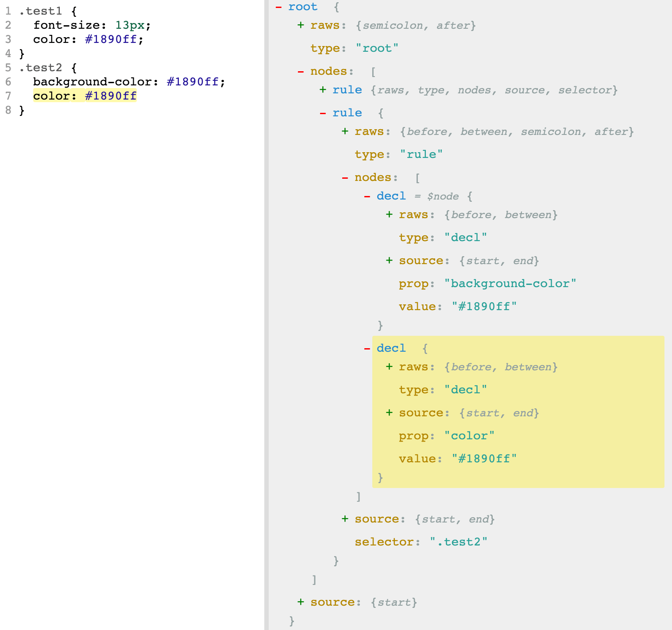
Task: Click the "background-color" prop value
Action: (510, 284)
